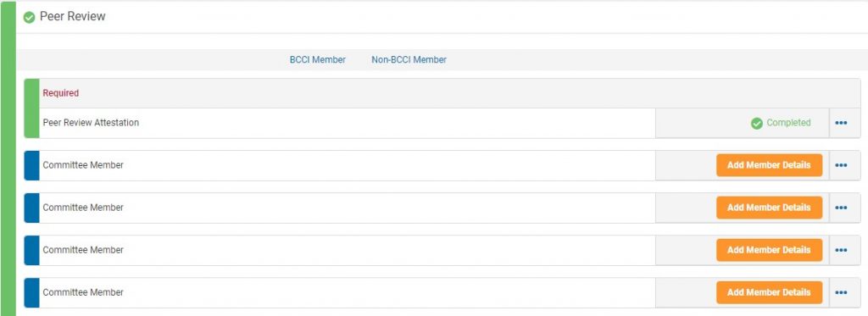The height and width of the screenshot is (316, 868).
Task: Click the green checkmark beside Peer Review heading
Action: tap(30, 18)
